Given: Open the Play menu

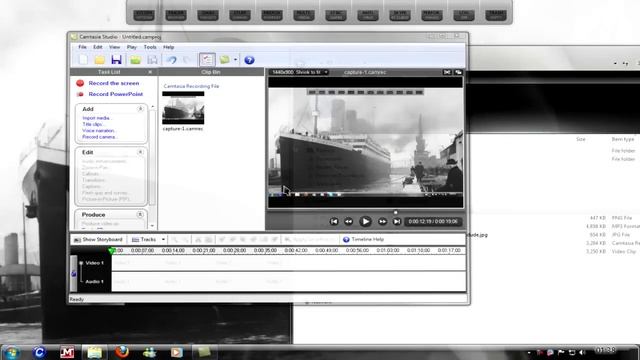Looking at the screenshot, I should coord(131,47).
